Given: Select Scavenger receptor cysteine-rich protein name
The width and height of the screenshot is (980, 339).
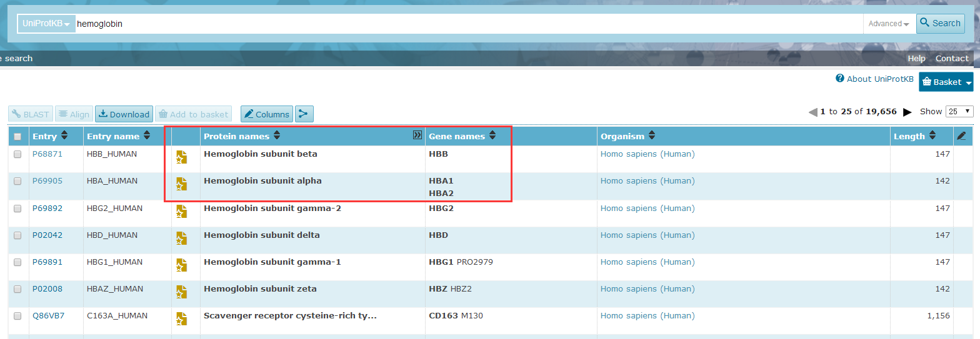Looking at the screenshot, I should pyautogui.click(x=290, y=315).
